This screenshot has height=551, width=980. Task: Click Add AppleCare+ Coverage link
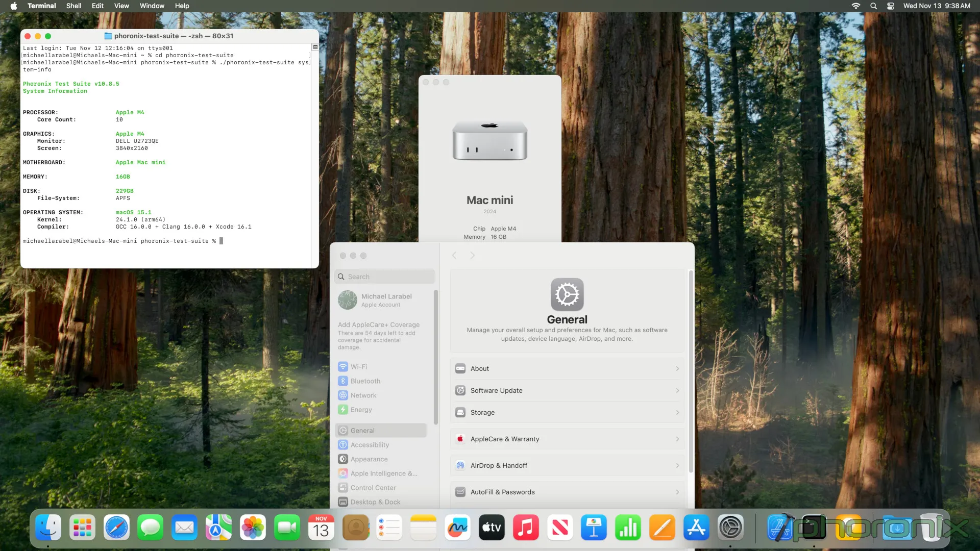(378, 324)
